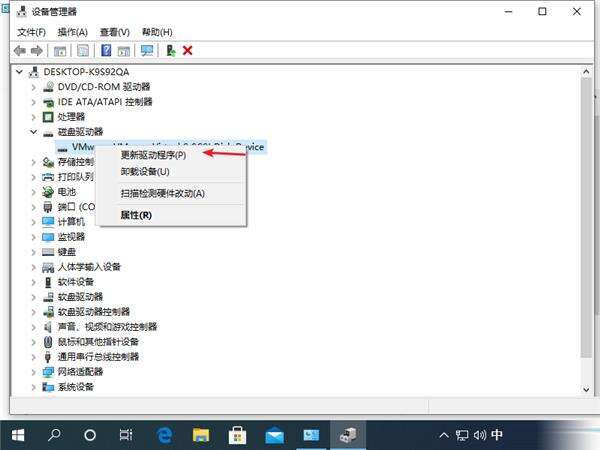Open the 帮助(H) menu
This screenshot has width=600, height=450.
point(157,32)
